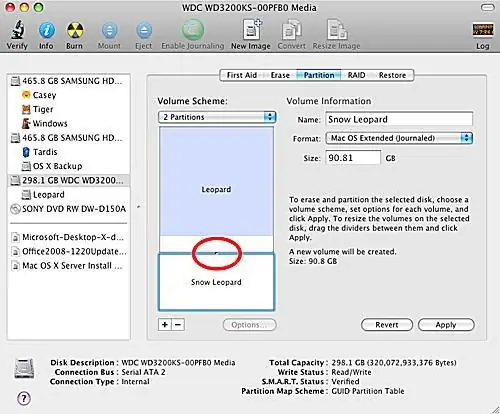The width and height of the screenshot is (500, 414).
Task: Click the Resize Image toolbar icon
Action: pyautogui.click(x=336, y=30)
